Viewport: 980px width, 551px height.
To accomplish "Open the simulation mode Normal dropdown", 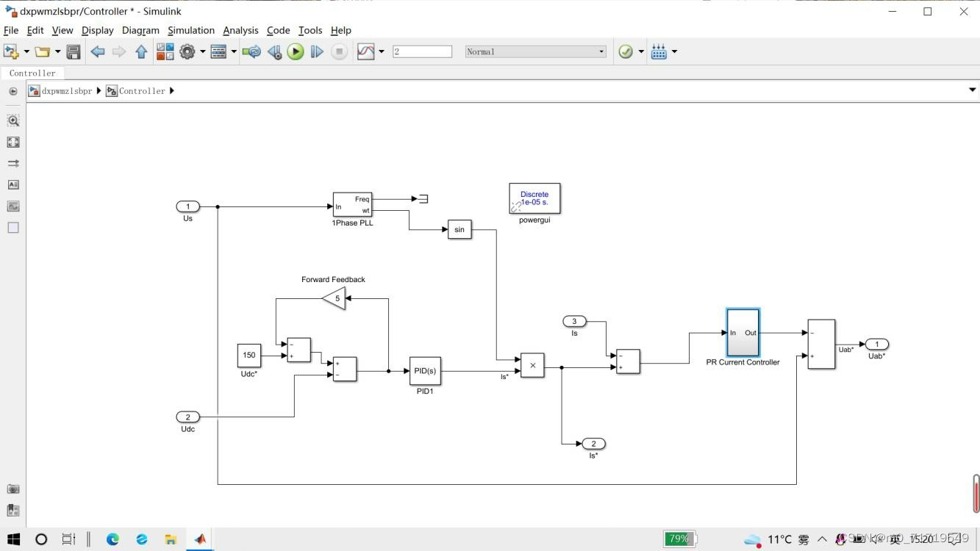I will tap(535, 51).
